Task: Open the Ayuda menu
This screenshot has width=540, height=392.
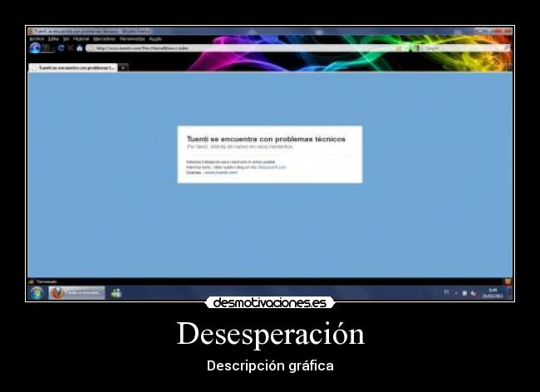Action: click(155, 39)
